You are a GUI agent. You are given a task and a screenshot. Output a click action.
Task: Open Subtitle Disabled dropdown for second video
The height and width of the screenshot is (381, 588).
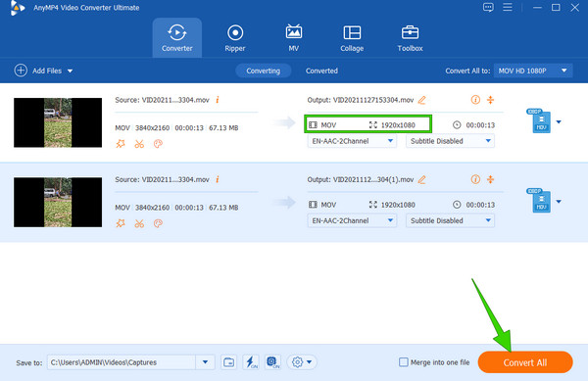(x=450, y=220)
